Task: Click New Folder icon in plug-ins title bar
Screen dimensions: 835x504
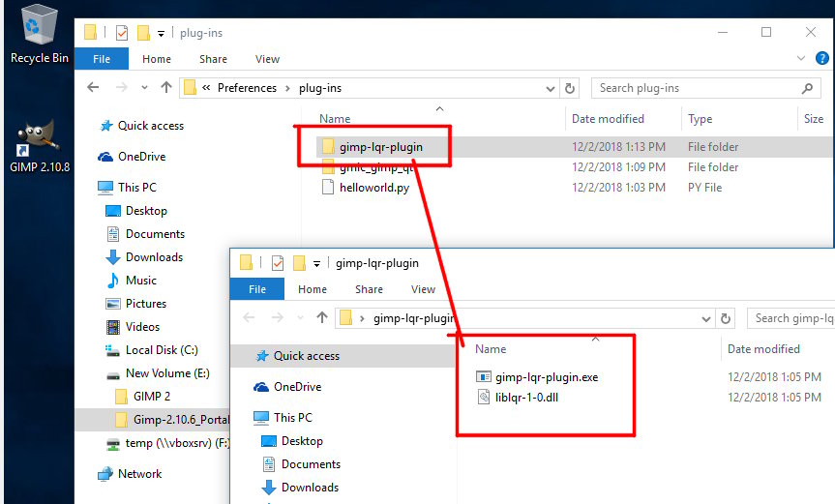Action: (143, 33)
